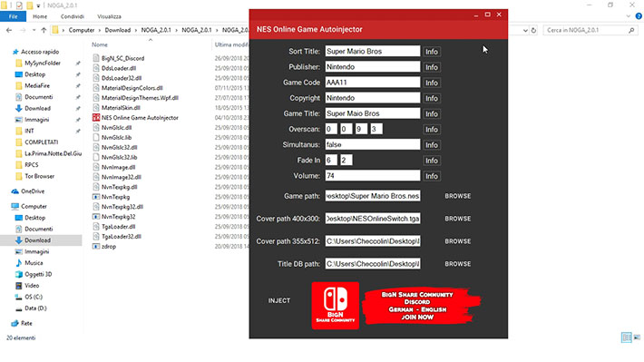Open the File tab in Explorer

point(13,16)
